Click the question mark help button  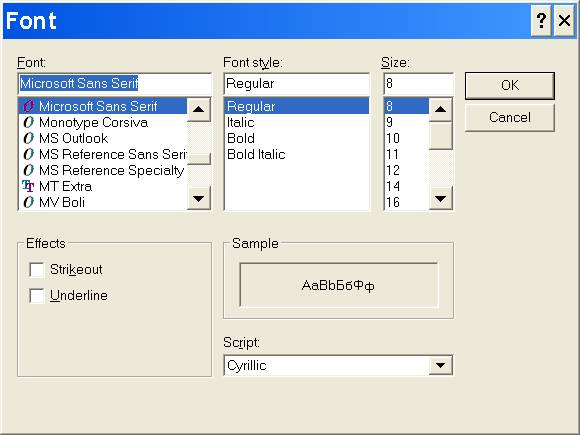click(541, 21)
